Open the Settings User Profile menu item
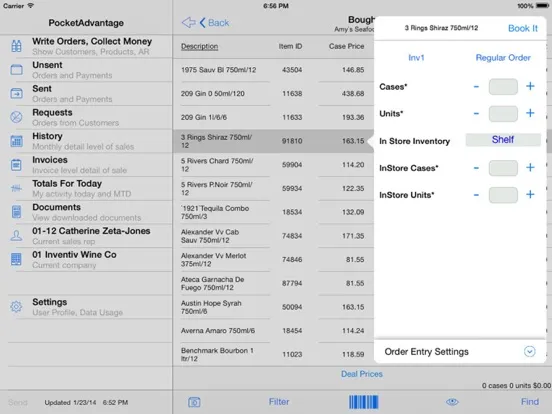Screen dimensions: 552x414 (x=86, y=307)
